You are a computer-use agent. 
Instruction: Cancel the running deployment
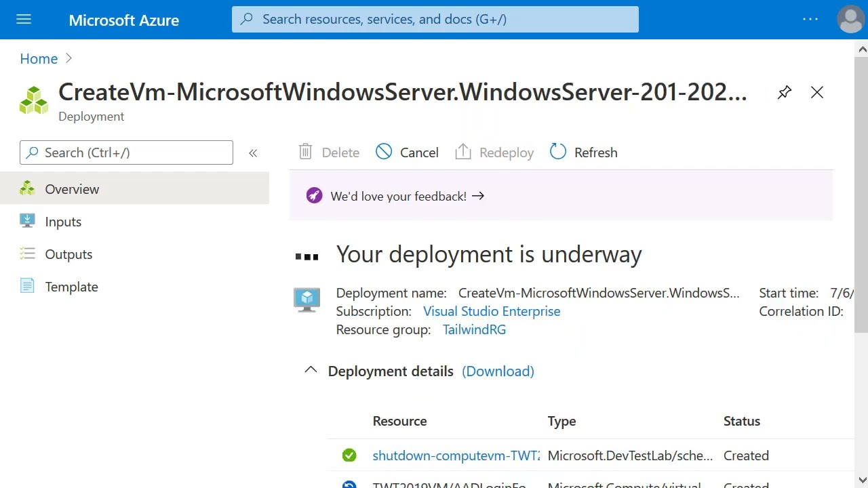coord(407,152)
